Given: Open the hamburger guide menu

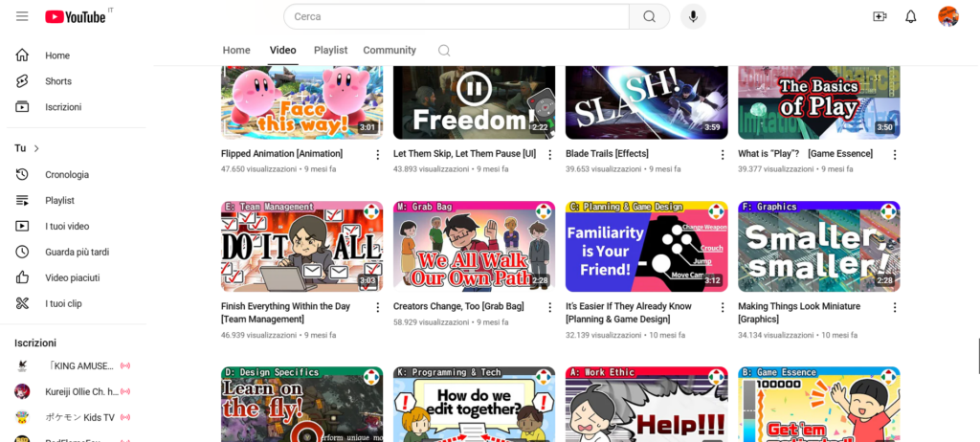Looking at the screenshot, I should [x=22, y=16].
